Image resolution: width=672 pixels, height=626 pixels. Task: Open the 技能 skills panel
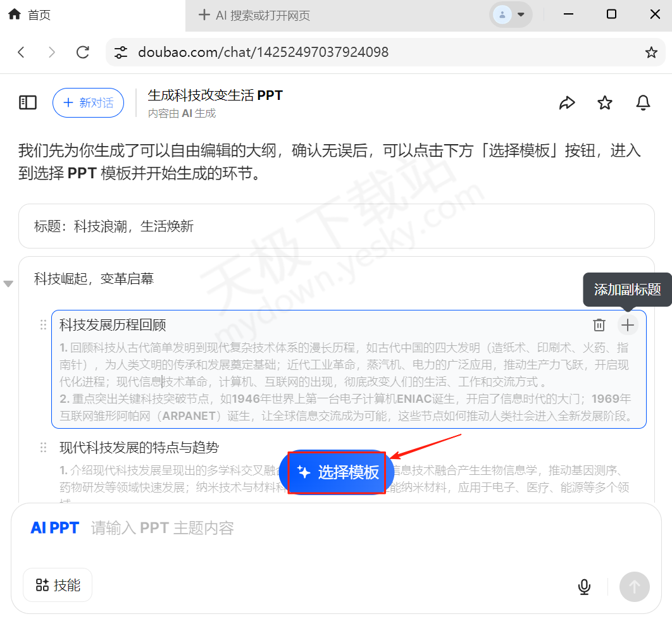click(57, 585)
